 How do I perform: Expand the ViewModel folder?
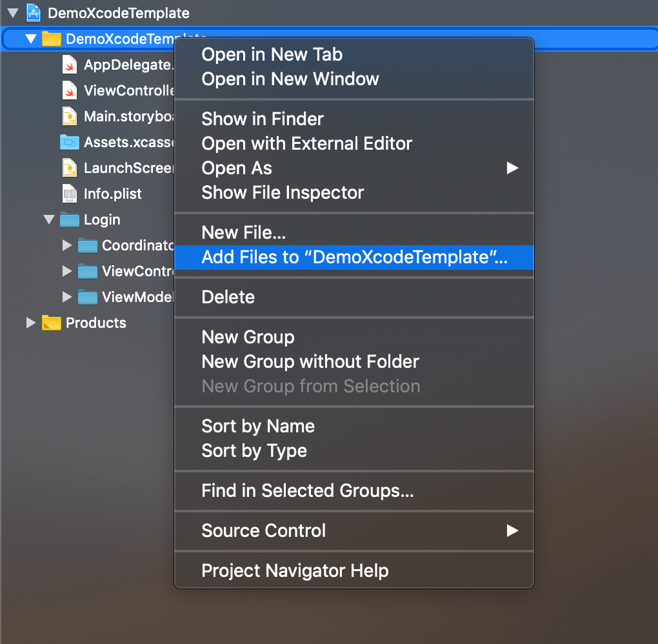[x=66, y=297]
